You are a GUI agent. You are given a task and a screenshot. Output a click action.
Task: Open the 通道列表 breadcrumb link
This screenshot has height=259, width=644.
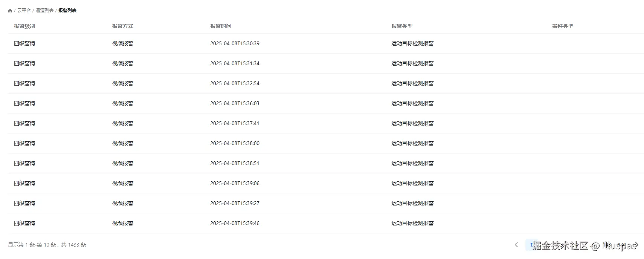pyautogui.click(x=45, y=11)
